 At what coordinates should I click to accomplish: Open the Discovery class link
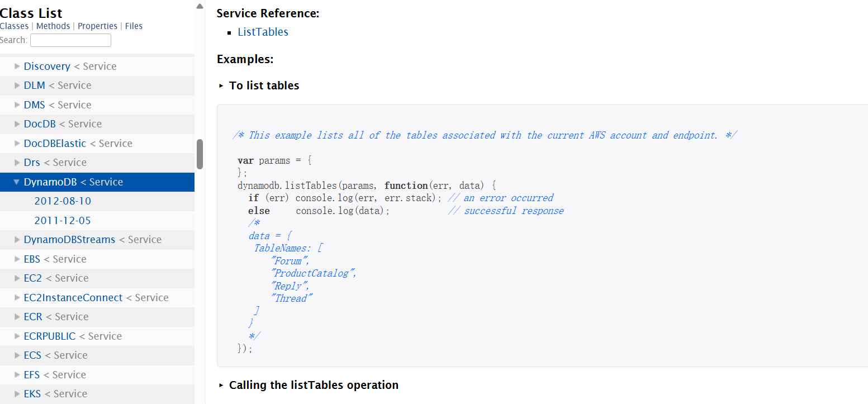(x=47, y=66)
